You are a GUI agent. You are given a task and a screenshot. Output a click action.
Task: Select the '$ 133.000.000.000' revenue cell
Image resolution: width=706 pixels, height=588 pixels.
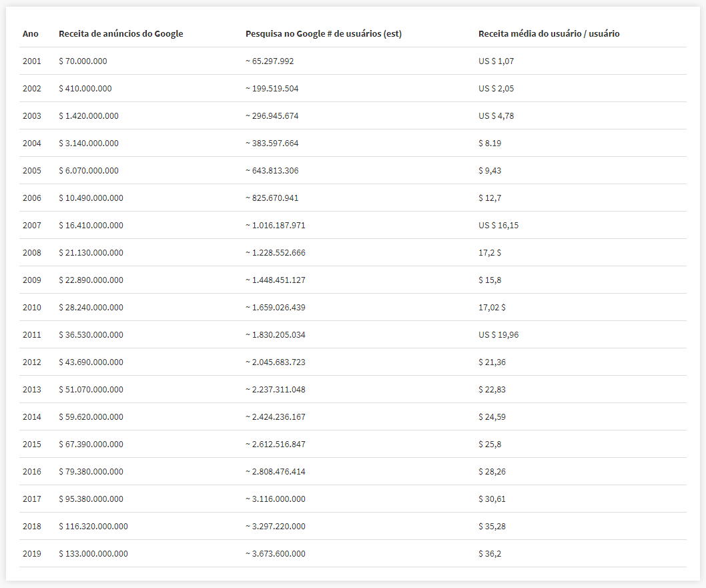coord(93,554)
